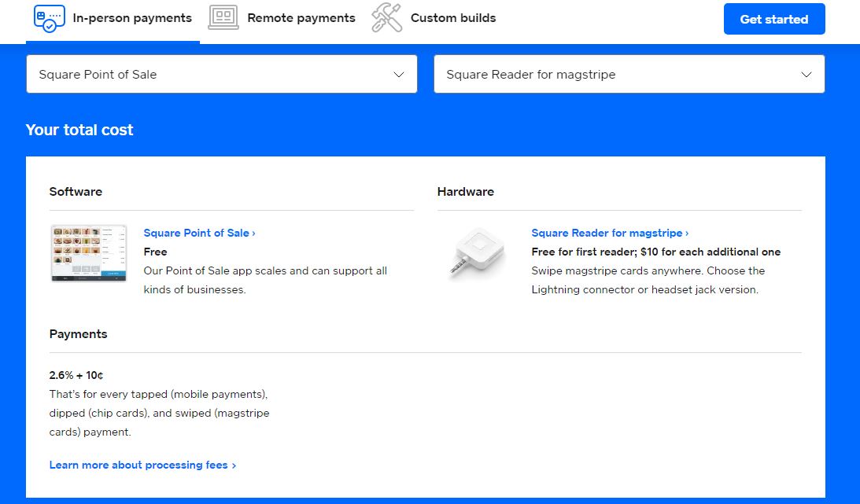Click the chevron on the software dropdown
860x504 pixels.
click(x=399, y=75)
